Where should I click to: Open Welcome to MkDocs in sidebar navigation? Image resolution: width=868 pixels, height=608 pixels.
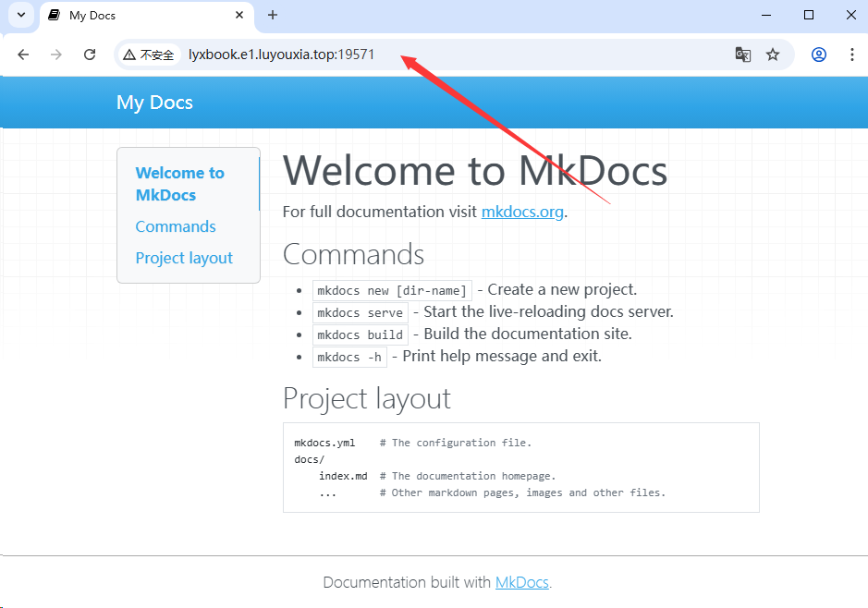point(180,184)
